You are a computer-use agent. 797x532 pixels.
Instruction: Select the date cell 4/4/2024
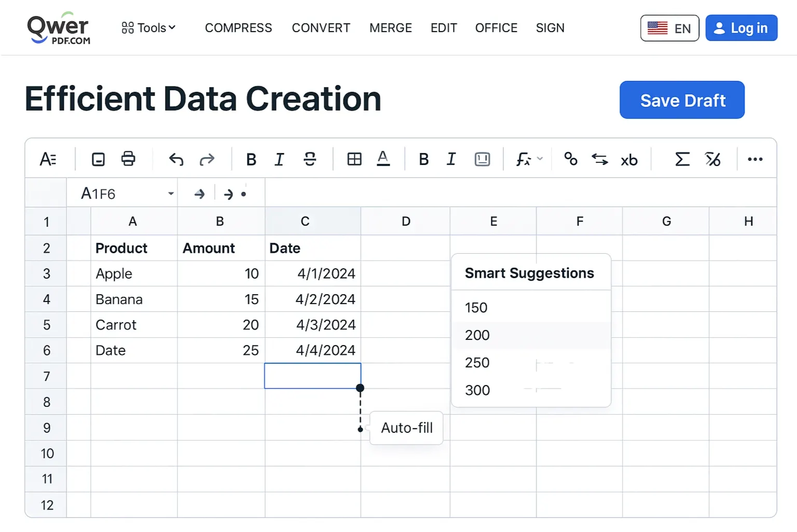click(x=313, y=350)
